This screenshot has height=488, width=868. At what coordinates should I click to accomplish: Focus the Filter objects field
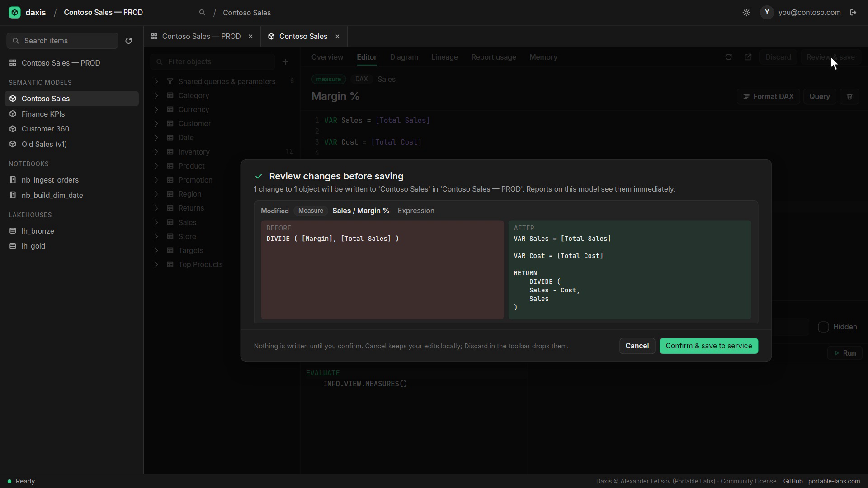click(212, 62)
